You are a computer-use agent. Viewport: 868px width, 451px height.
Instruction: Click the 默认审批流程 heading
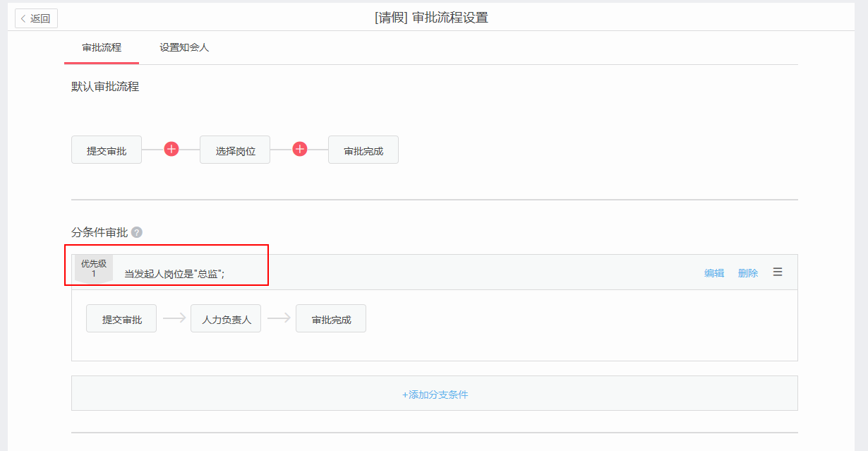[x=105, y=87]
